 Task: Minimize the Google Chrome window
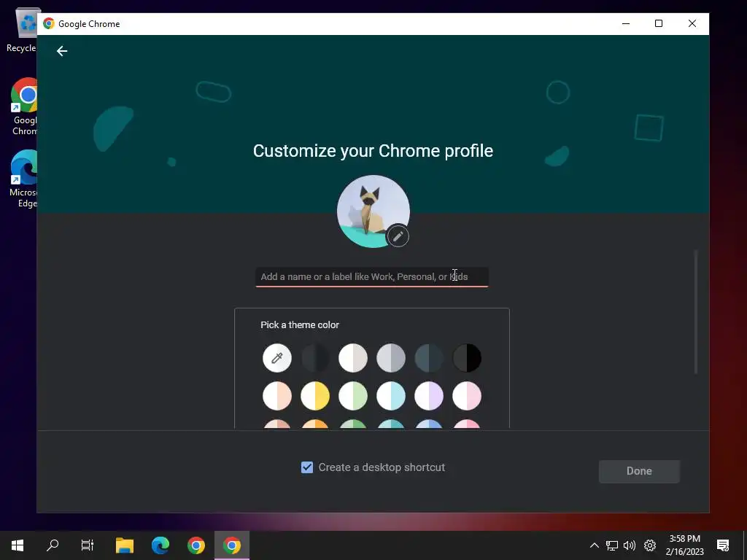click(626, 23)
